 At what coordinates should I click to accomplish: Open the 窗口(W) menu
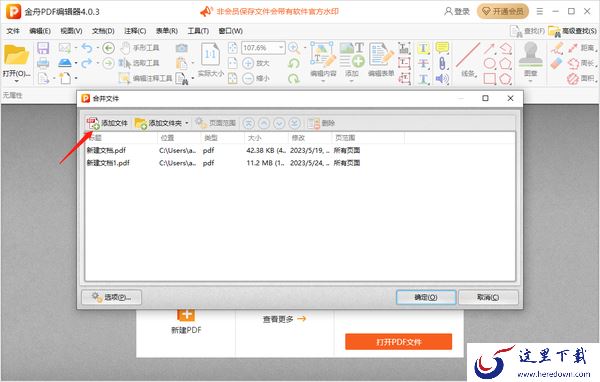[230, 31]
